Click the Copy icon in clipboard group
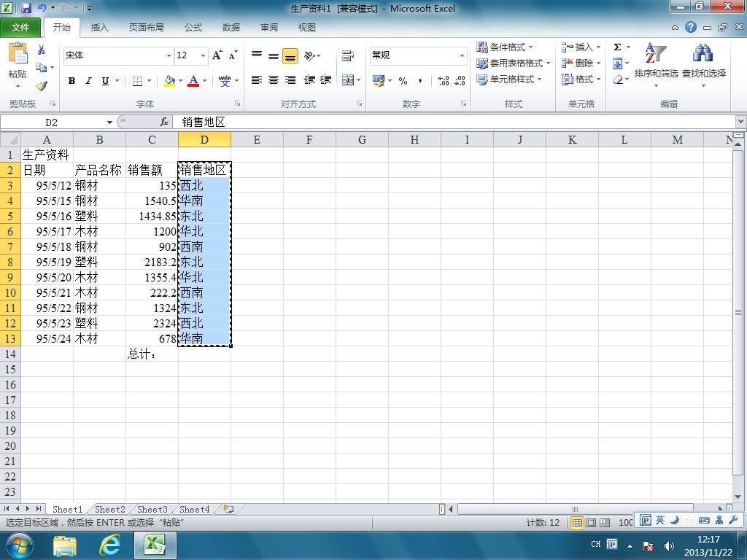The height and width of the screenshot is (560, 747). click(x=41, y=67)
